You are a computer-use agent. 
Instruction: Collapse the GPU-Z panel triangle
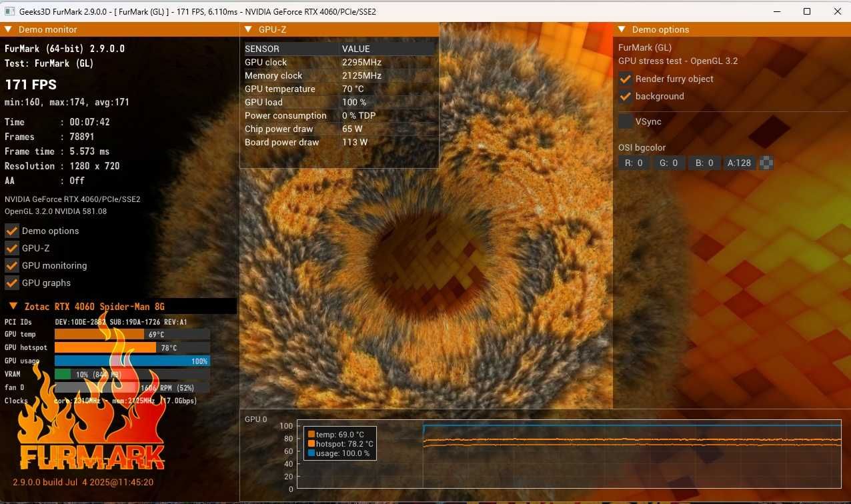click(x=248, y=29)
